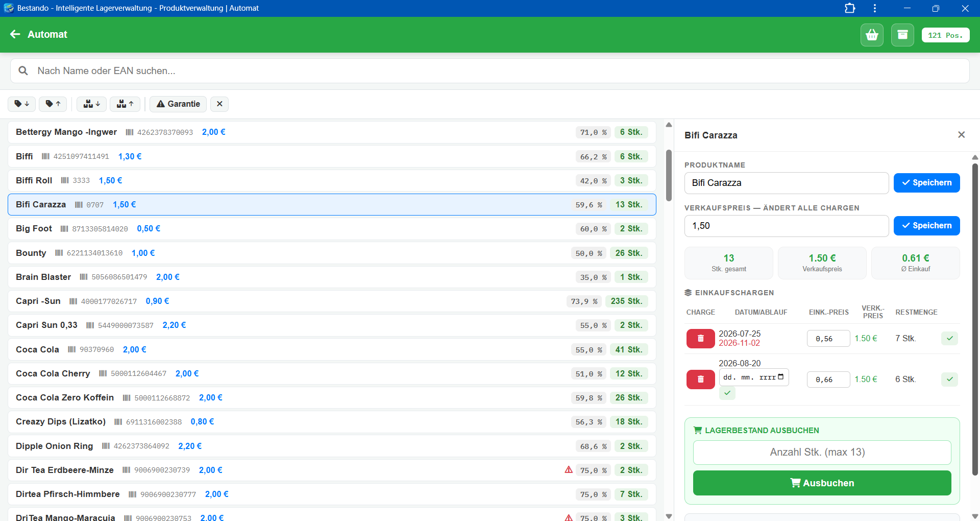Image resolution: width=980 pixels, height=521 pixels.
Task: Open the Coca Cola Cherry row
Action: point(332,373)
